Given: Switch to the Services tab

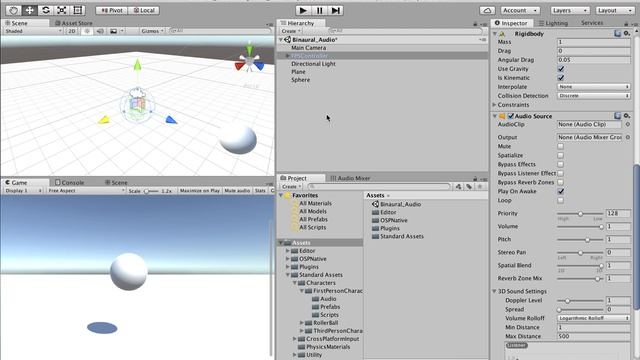Looking at the screenshot, I should coord(592,23).
